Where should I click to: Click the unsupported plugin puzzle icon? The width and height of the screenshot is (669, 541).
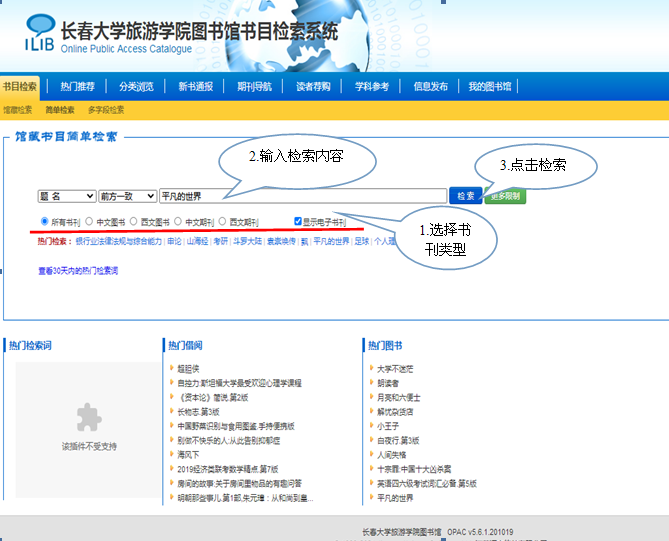88,416
